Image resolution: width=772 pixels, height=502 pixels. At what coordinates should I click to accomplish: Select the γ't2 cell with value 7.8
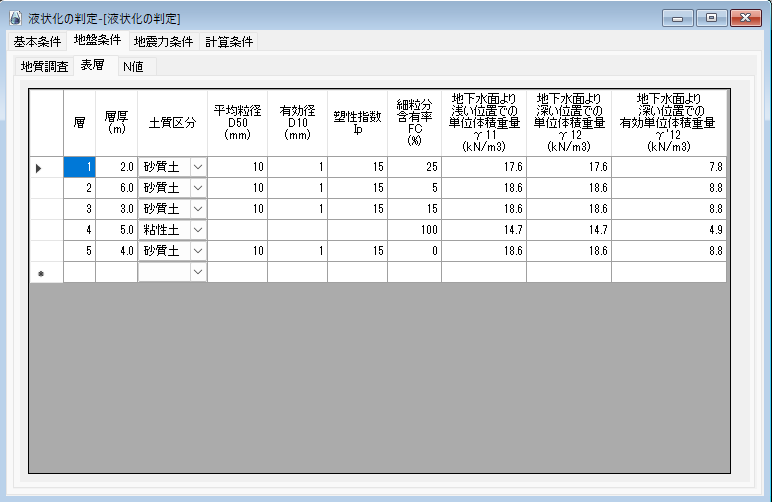point(668,167)
